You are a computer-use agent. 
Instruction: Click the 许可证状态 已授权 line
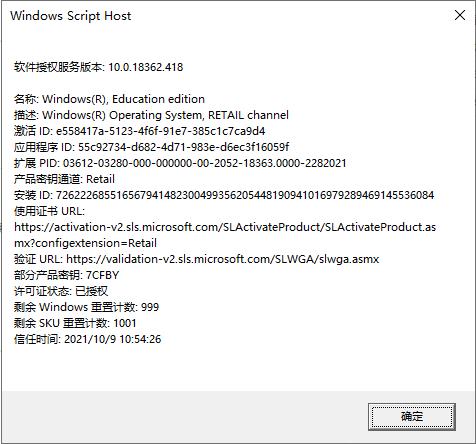tap(61, 291)
